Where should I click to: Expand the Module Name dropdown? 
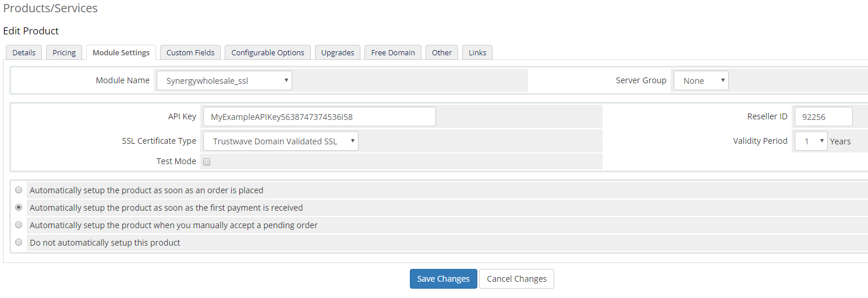click(x=224, y=81)
